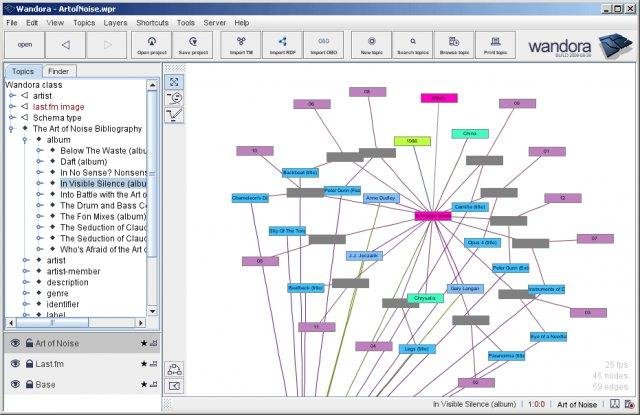Select The Fon Mixes (album) tree item
This screenshot has width=640, height=415.
[103, 216]
